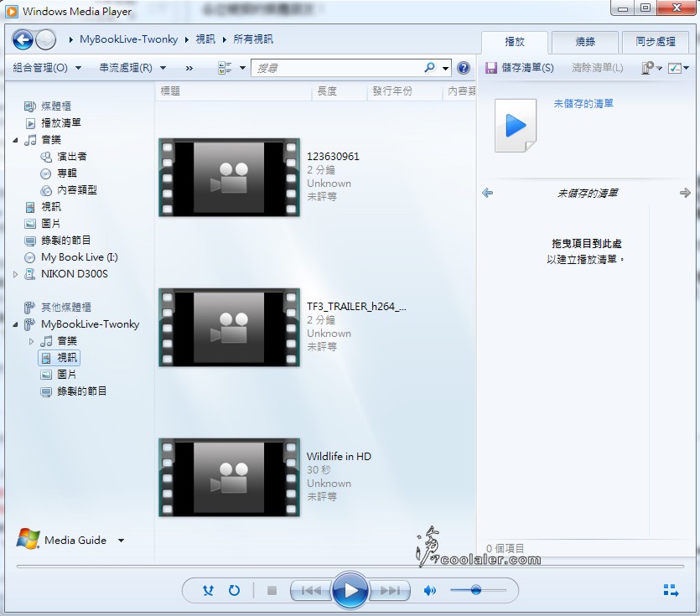Sort by 長度 column header
Image resolution: width=700 pixels, height=616 pixels.
[x=340, y=91]
